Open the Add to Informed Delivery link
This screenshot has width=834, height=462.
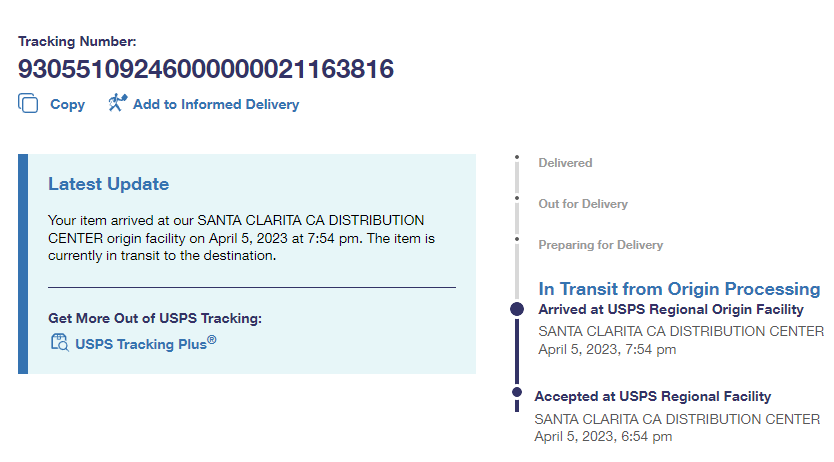pos(215,104)
